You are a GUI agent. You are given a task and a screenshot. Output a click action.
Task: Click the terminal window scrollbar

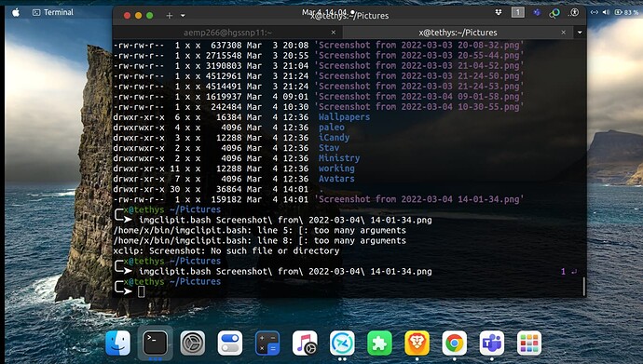(583, 286)
